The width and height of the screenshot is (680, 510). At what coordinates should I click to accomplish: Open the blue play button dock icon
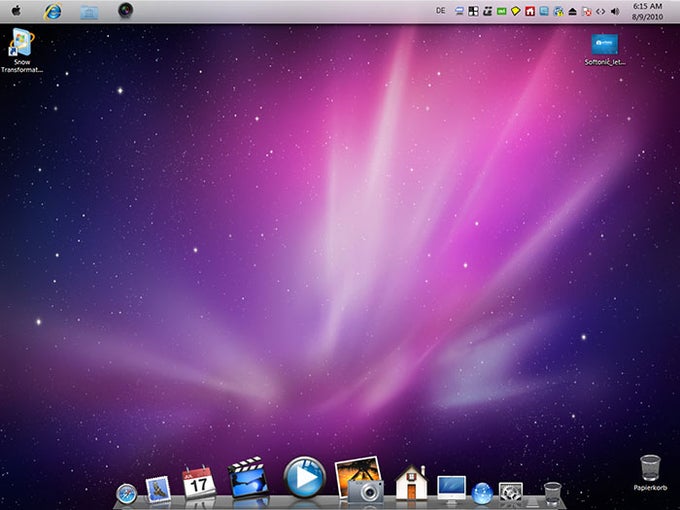pos(304,477)
